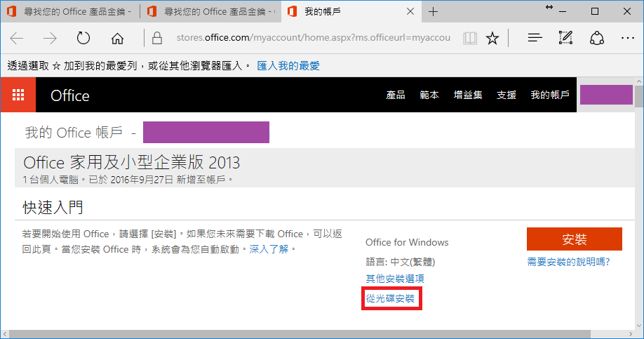Image resolution: width=644 pixels, height=339 pixels.
Task: Open the Office app launcher grid
Action: (x=18, y=95)
